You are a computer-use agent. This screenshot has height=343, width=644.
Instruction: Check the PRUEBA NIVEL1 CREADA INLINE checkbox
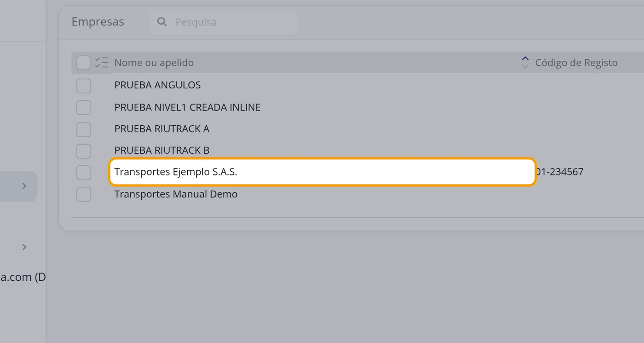(x=84, y=107)
